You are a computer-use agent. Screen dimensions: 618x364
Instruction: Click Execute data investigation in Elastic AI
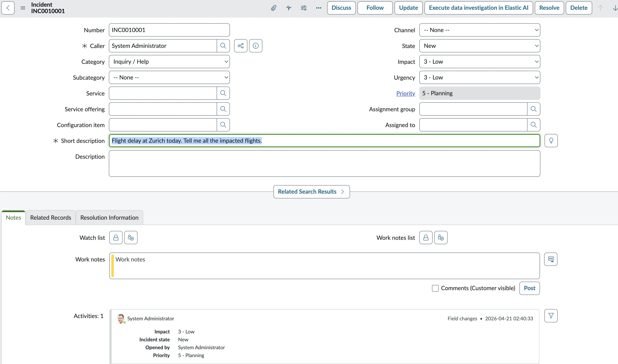coord(478,8)
